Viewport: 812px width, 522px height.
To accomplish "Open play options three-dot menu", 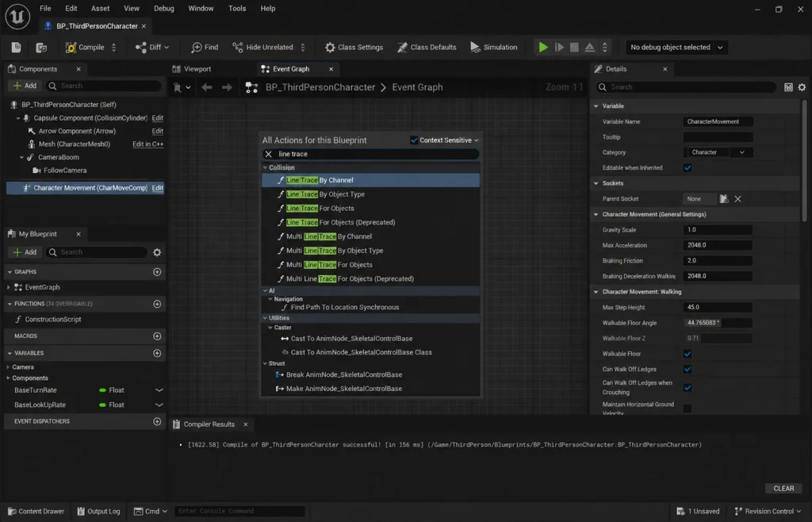I will point(604,47).
